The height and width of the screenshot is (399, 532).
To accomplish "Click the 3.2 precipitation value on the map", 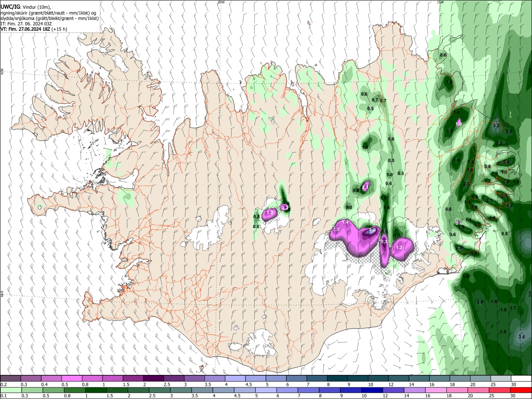I will click(496, 125).
